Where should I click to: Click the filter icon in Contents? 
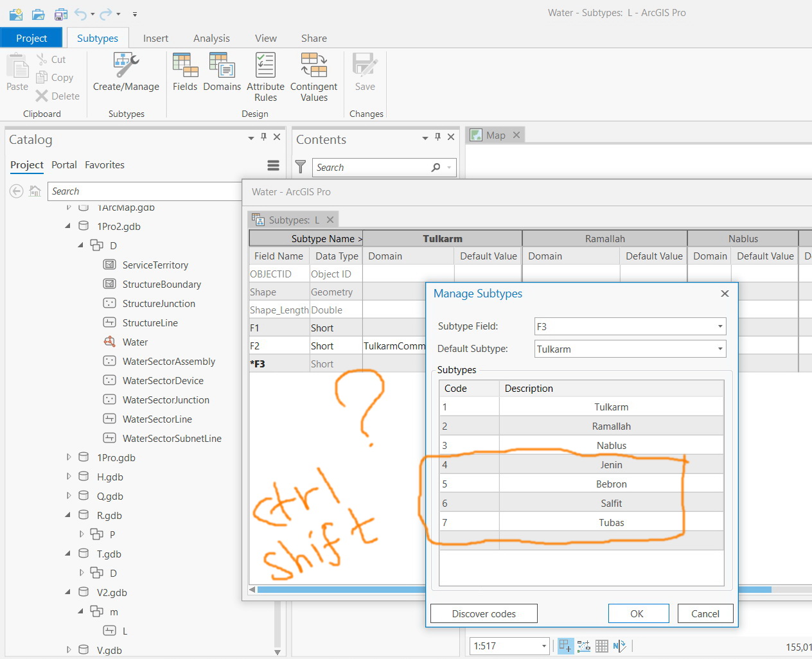point(301,167)
